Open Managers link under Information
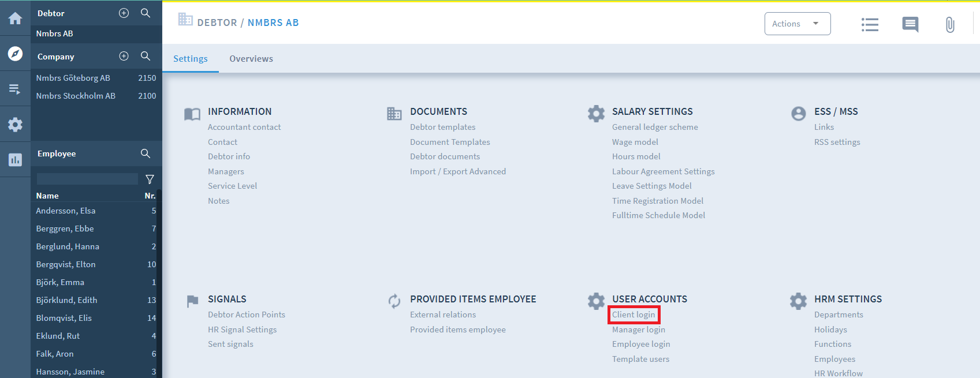This screenshot has width=980, height=378. (226, 171)
